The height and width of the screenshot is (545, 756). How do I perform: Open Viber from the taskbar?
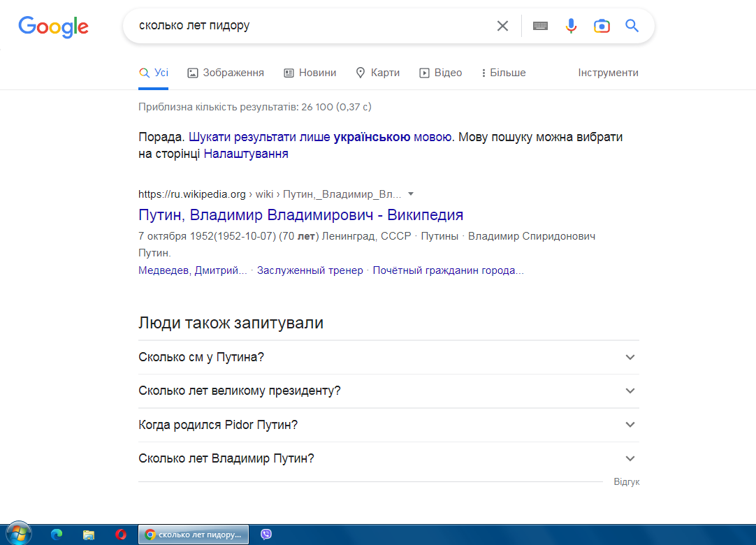pyautogui.click(x=266, y=535)
